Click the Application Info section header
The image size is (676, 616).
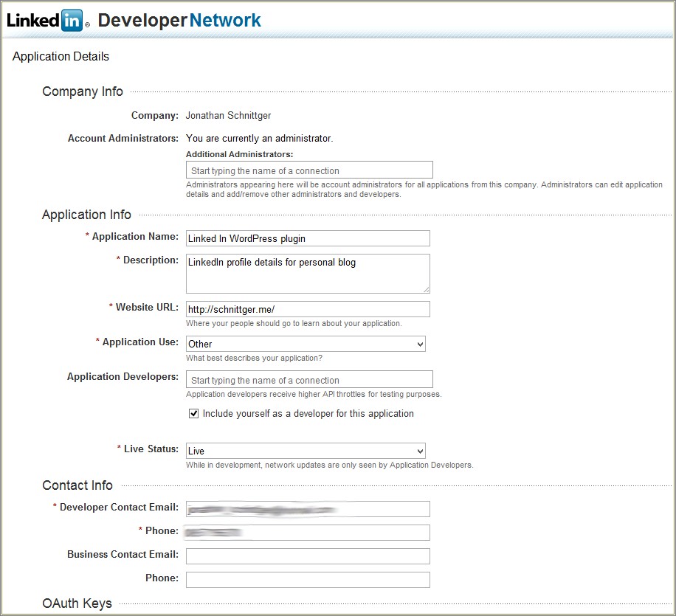pyautogui.click(x=86, y=215)
